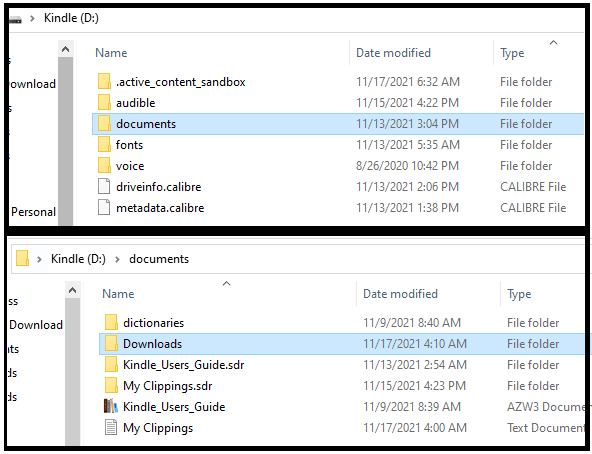Screen dimensions: 592x454
Task: Click the dictionaries folder icon
Action: point(111,322)
